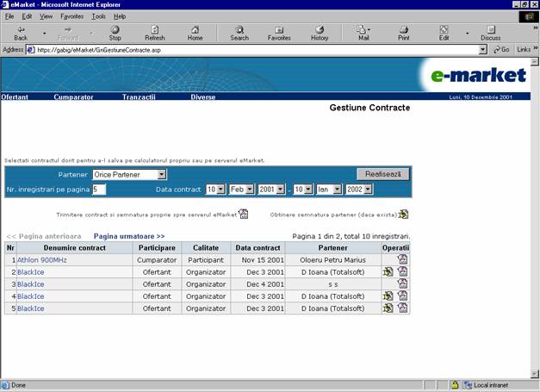Open the Athlon 900MHz contract link
The height and width of the screenshot is (392, 540).
tap(42, 259)
